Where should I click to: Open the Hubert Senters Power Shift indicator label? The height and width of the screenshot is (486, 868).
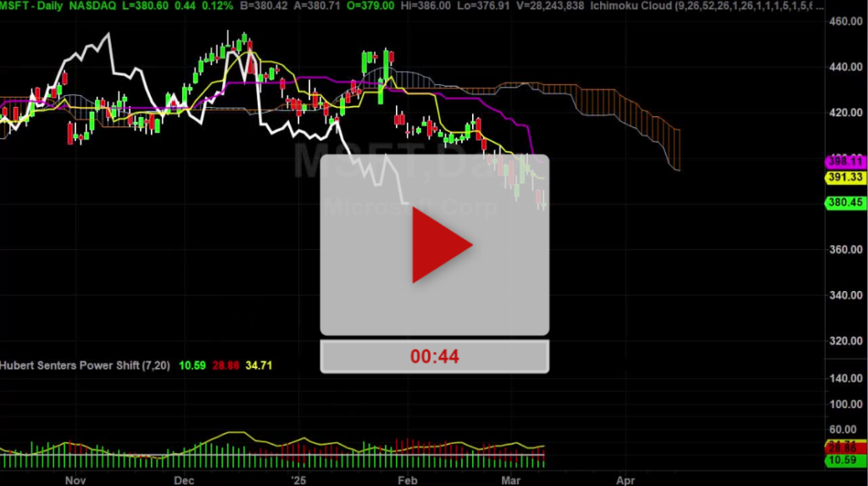click(85, 366)
